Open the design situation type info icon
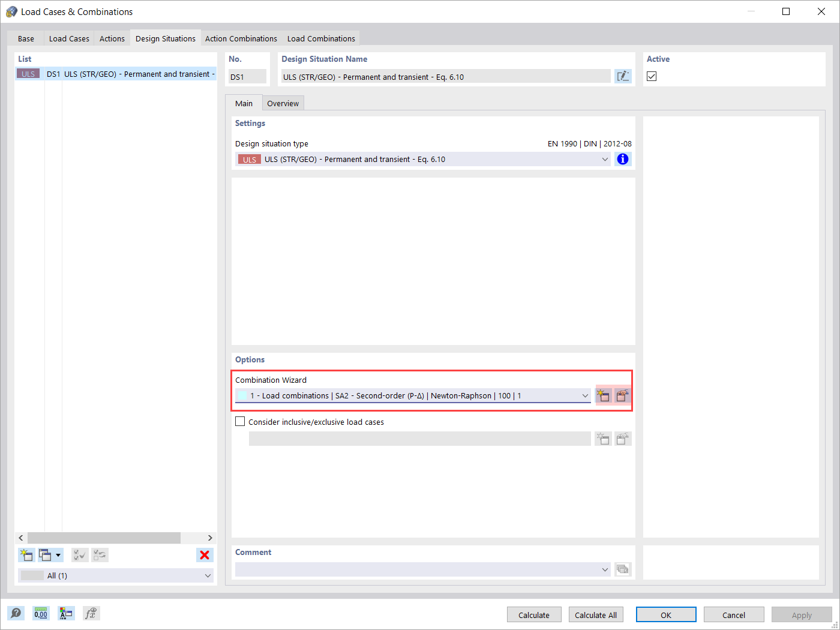Image resolution: width=840 pixels, height=630 pixels. (x=623, y=159)
